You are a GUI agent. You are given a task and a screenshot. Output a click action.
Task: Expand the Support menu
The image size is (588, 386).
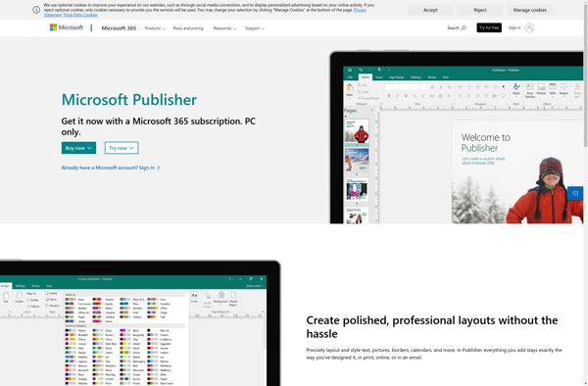coord(255,28)
